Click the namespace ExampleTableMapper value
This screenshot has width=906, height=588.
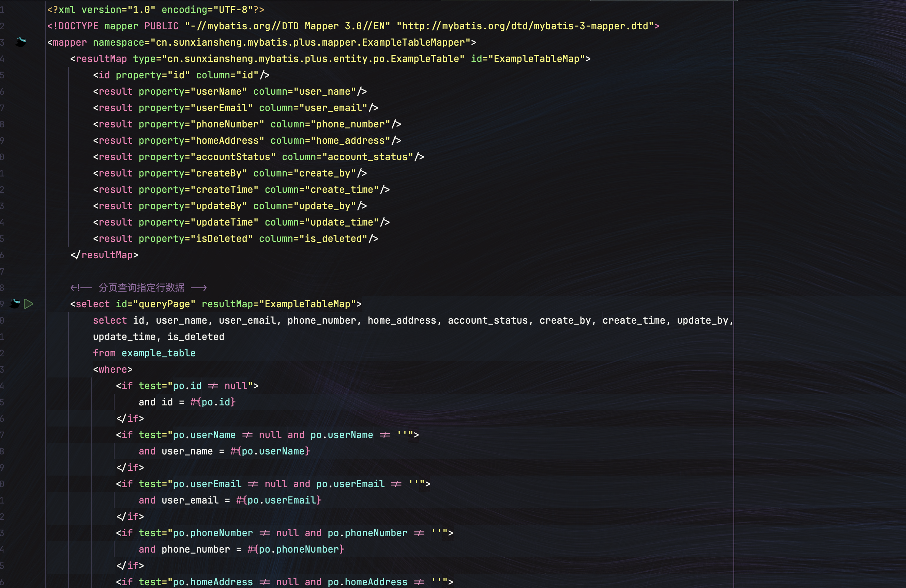coord(311,42)
